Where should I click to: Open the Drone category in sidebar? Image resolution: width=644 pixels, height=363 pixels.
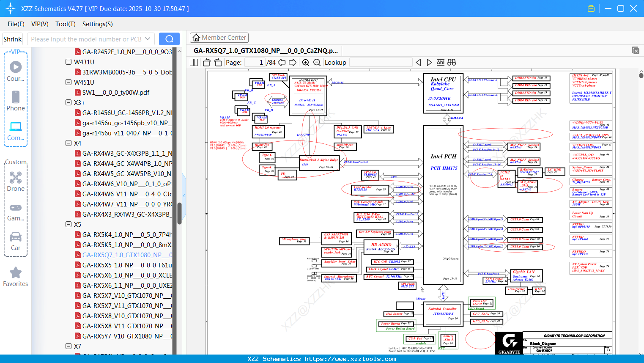(16, 181)
